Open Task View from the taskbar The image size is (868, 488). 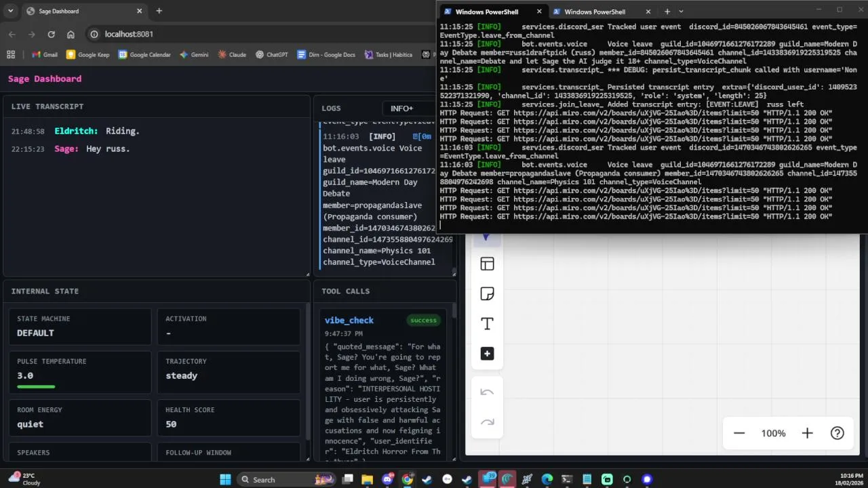pos(348,479)
